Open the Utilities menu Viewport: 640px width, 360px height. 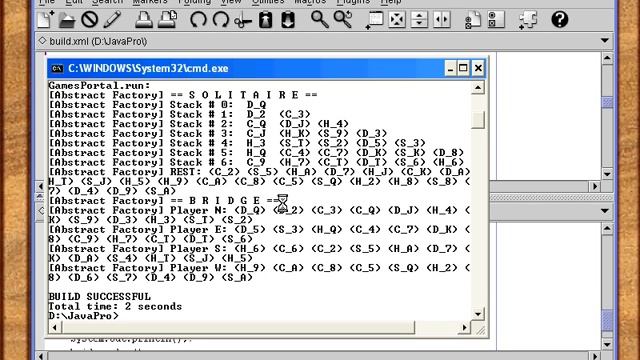coord(268,2)
